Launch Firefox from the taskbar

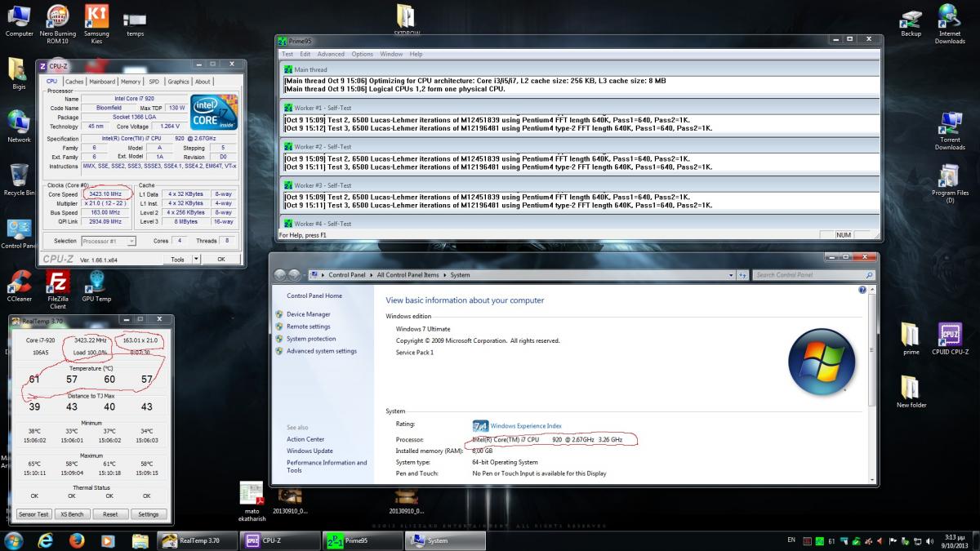point(77,540)
